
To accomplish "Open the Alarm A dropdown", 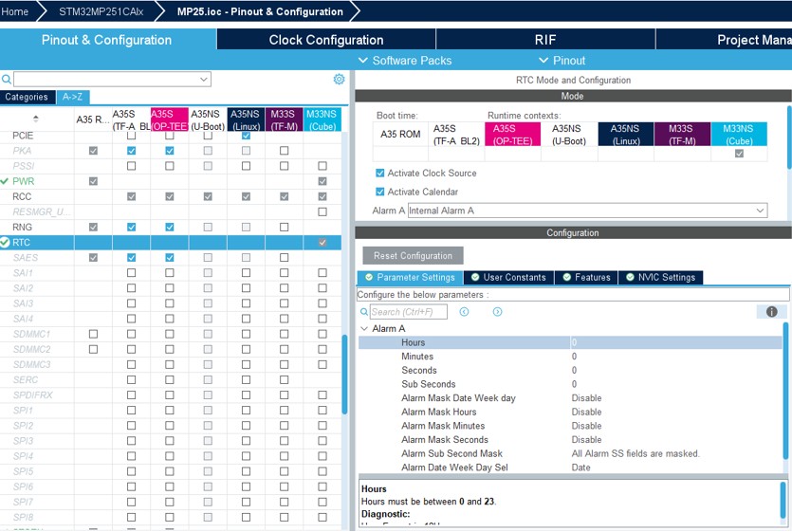I will click(760, 211).
